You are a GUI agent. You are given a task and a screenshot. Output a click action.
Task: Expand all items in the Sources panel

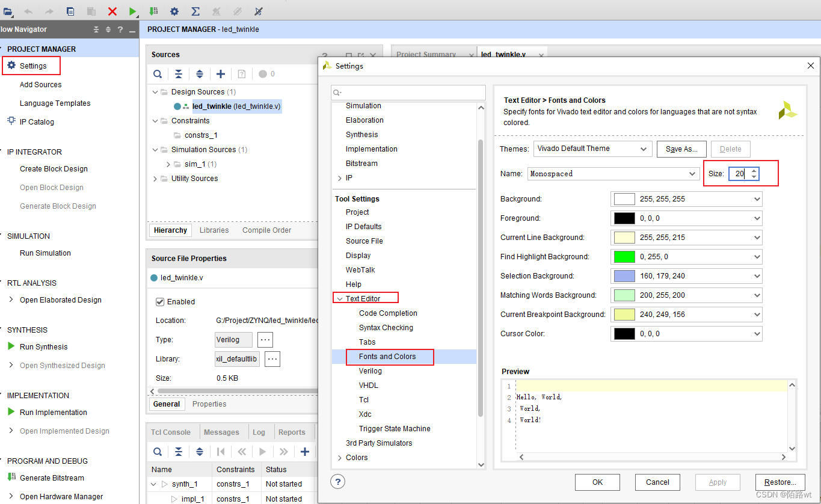(200, 74)
